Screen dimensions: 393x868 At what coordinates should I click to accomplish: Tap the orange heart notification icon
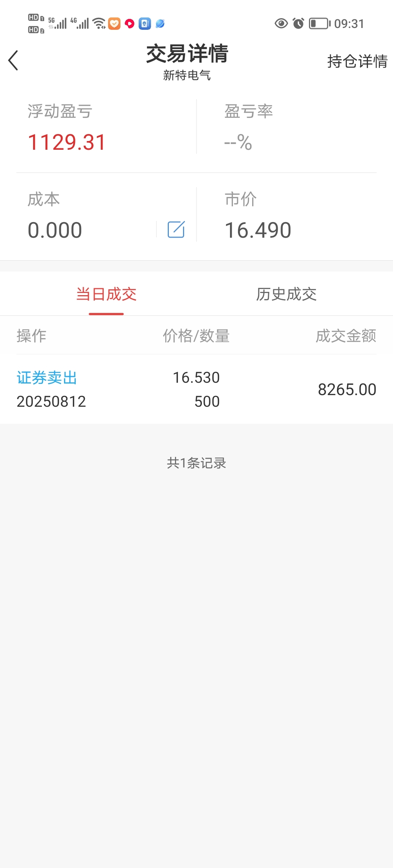tap(114, 24)
